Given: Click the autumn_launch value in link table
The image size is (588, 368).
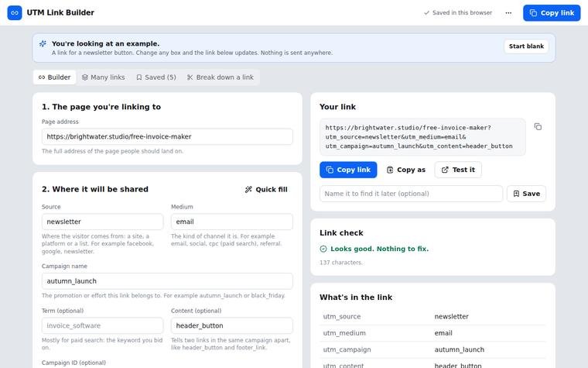Looking at the screenshot, I should pyautogui.click(x=460, y=350).
